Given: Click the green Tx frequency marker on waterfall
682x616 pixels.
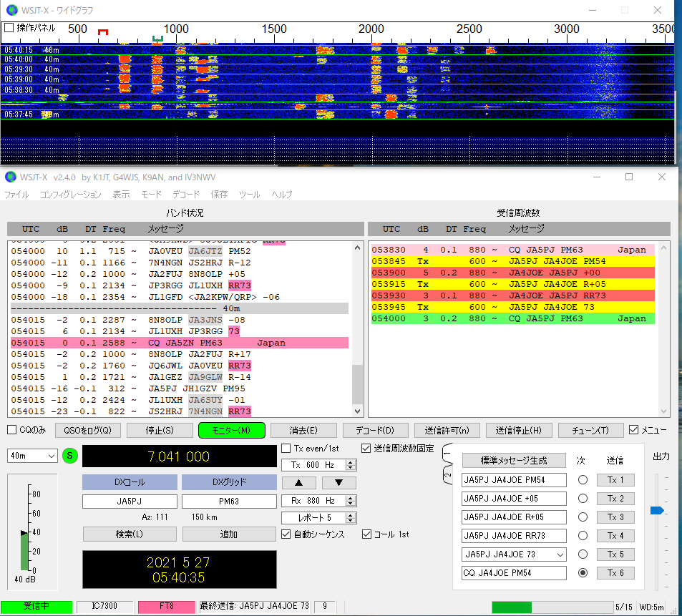Looking at the screenshot, I should (158, 38).
